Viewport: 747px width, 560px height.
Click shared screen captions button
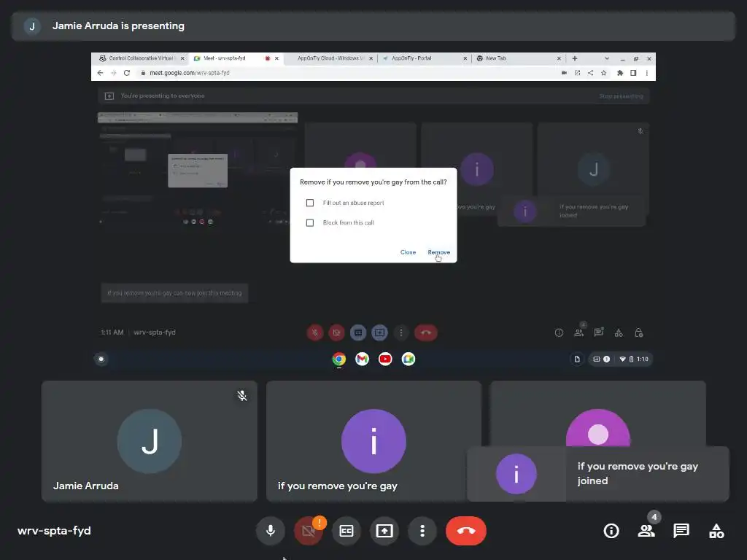click(357, 332)
